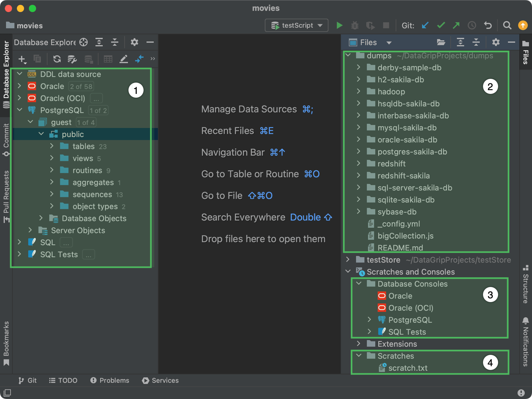
Task: Click the Git Commit checkmark icon
Action: (441, 25)
